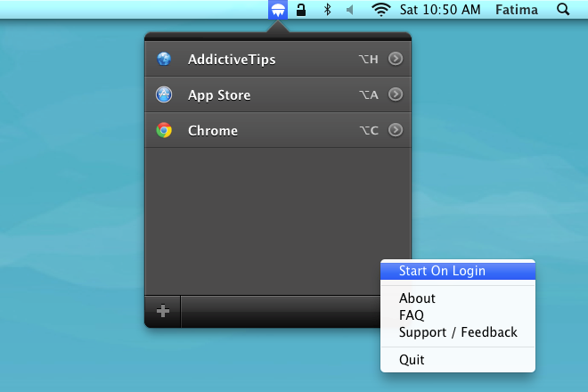Toggle Start On Login option
Image resolution: width=588 pixels, height=392 pixels.
[x=458, y=271]
